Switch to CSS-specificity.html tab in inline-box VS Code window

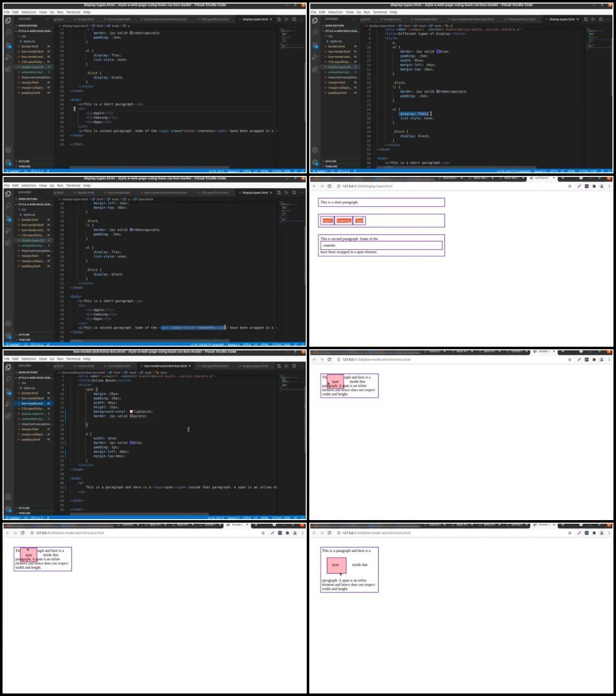pyautogui.click(x=214, y=366)
